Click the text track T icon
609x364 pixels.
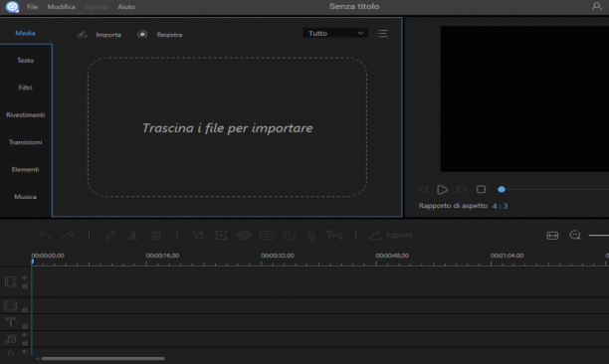[11, 322]
